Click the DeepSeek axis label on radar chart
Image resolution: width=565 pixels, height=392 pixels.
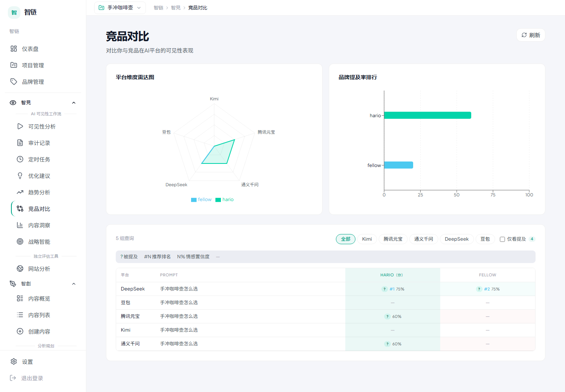tap(176, 185)
